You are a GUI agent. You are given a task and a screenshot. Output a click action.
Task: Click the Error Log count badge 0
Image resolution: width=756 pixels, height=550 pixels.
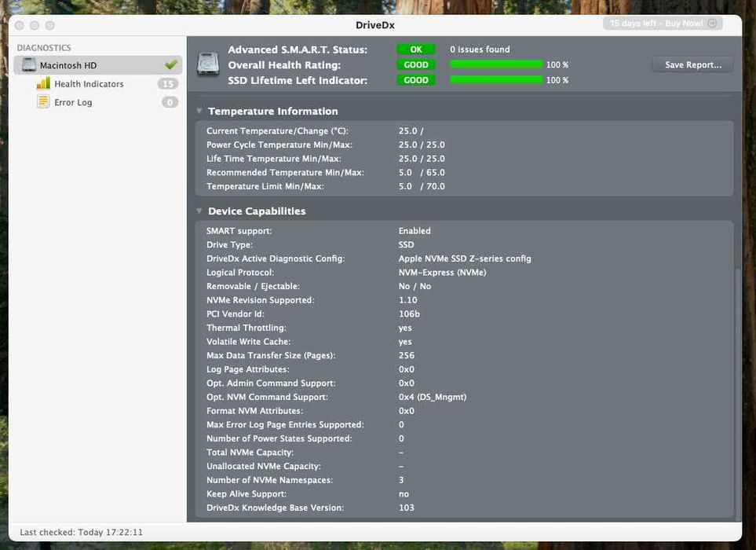[170, 102]
